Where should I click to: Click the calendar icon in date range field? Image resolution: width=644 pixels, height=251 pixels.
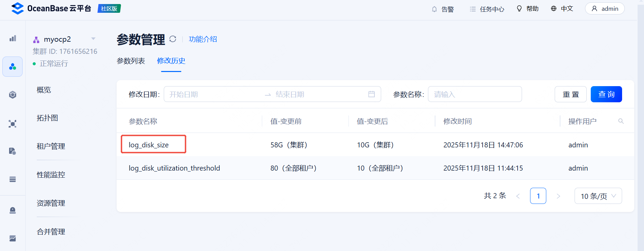[371, 94]
